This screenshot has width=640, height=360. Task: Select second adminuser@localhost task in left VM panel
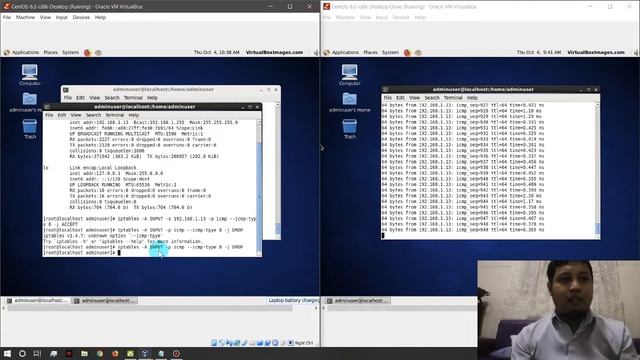pos(104,300)
